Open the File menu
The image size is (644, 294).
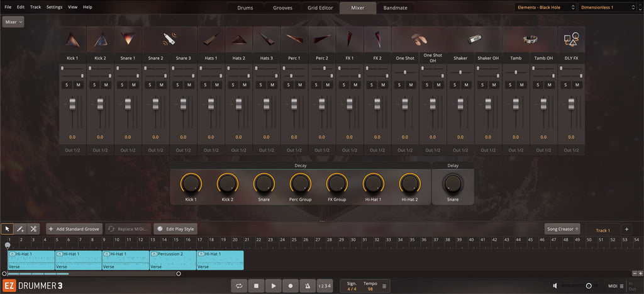tap(8, 7)
